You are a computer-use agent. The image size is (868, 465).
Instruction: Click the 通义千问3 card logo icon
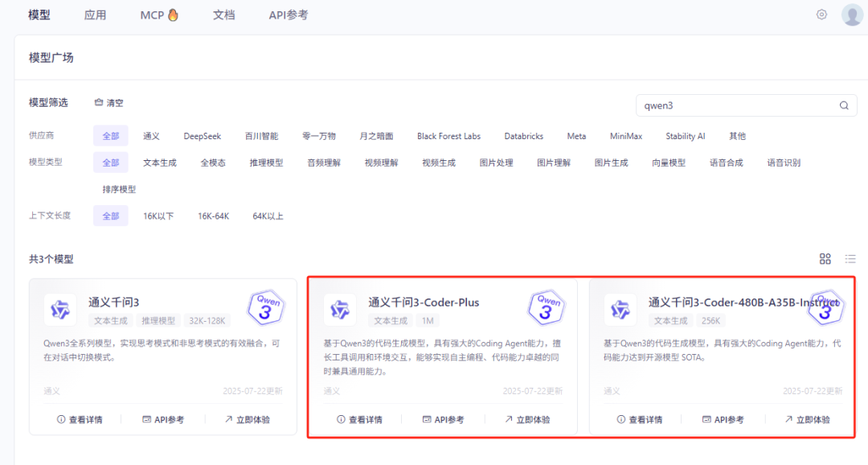click(60, 310)
